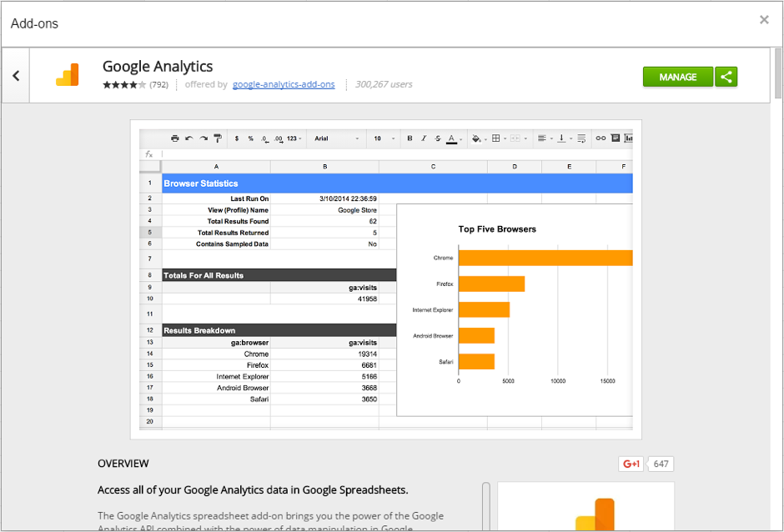Click the Add-ons dialog title
This screenshot has height=532, width=784.
[x=34, y=23]
